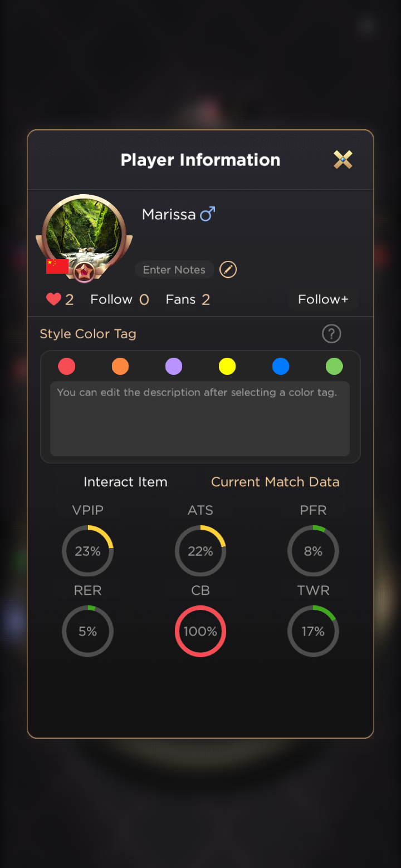Click the CB 100% stat ring
401x868 pixels.
click(x=200, y=631)
